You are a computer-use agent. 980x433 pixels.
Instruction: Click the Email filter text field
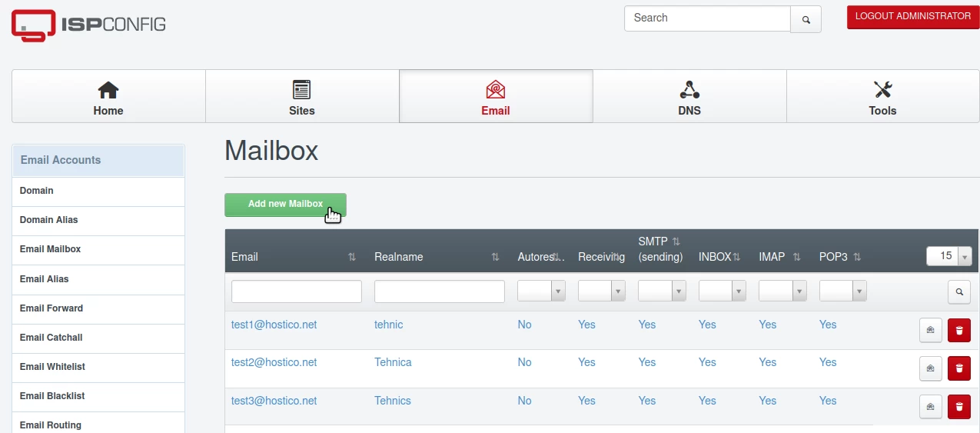coord(296,291)
